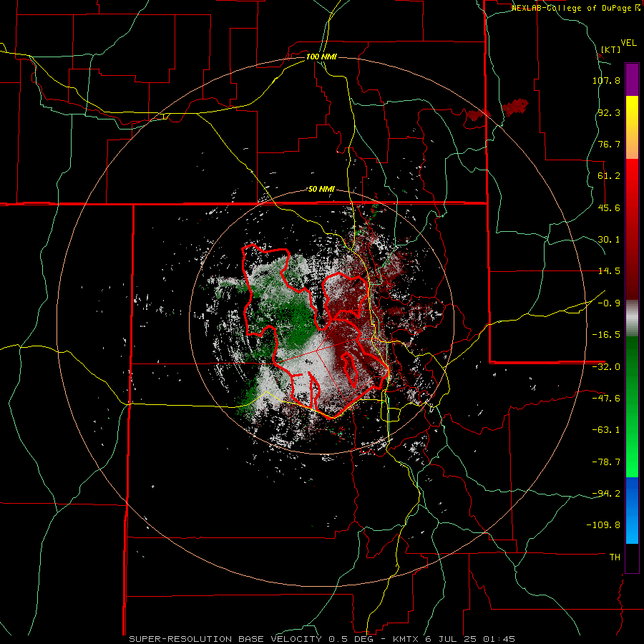This screenshot has height=644, width=644.
Task: Select the 76.7 velocity scale value
Action: (609, 144)
